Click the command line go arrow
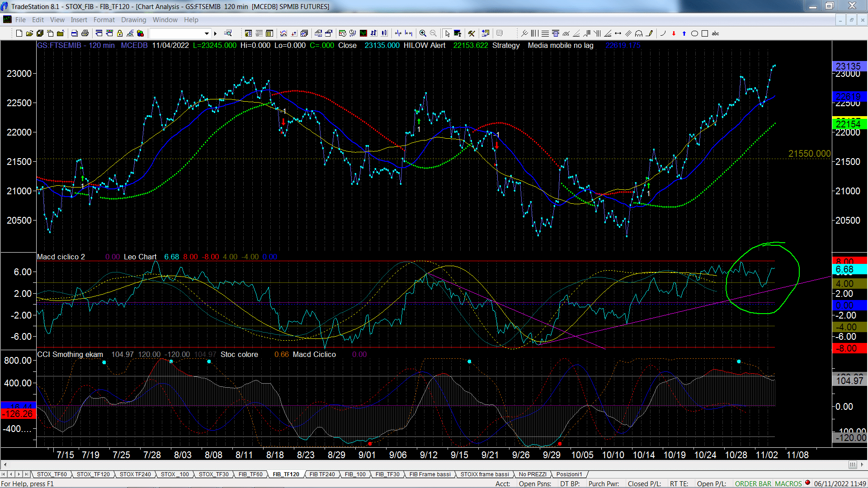Screen dimensions: 868x488 pyautogui.click(x=216, y=33)
